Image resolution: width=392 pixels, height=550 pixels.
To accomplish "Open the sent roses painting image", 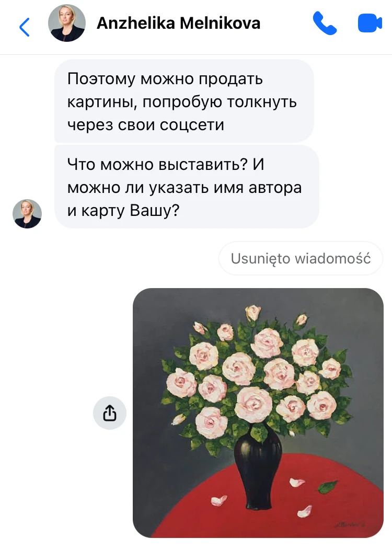I will coord(258,413).
